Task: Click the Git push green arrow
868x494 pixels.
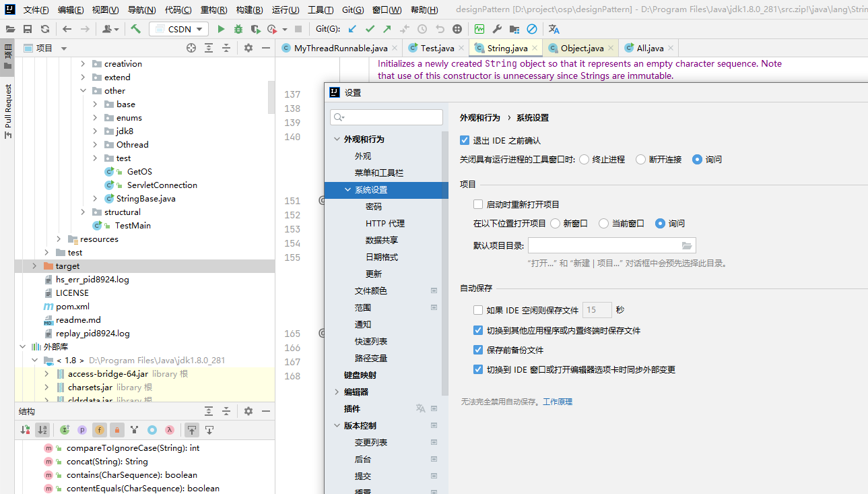Action: (x=387, y=29)
